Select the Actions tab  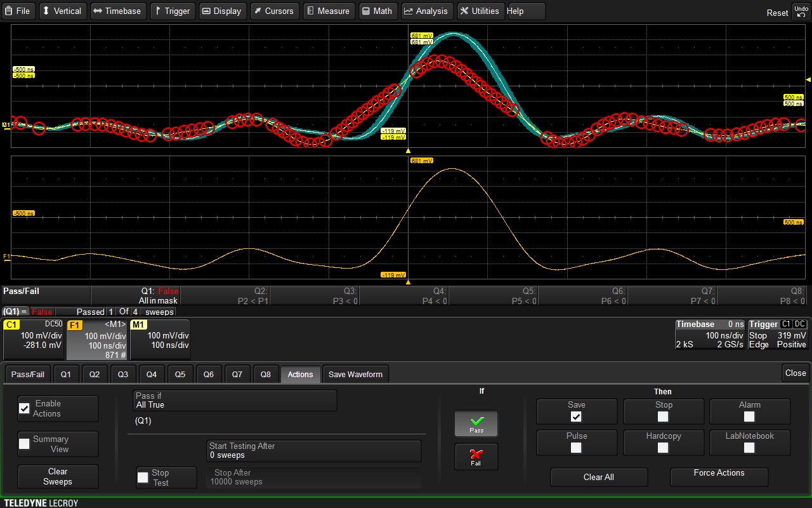point(301,374)
